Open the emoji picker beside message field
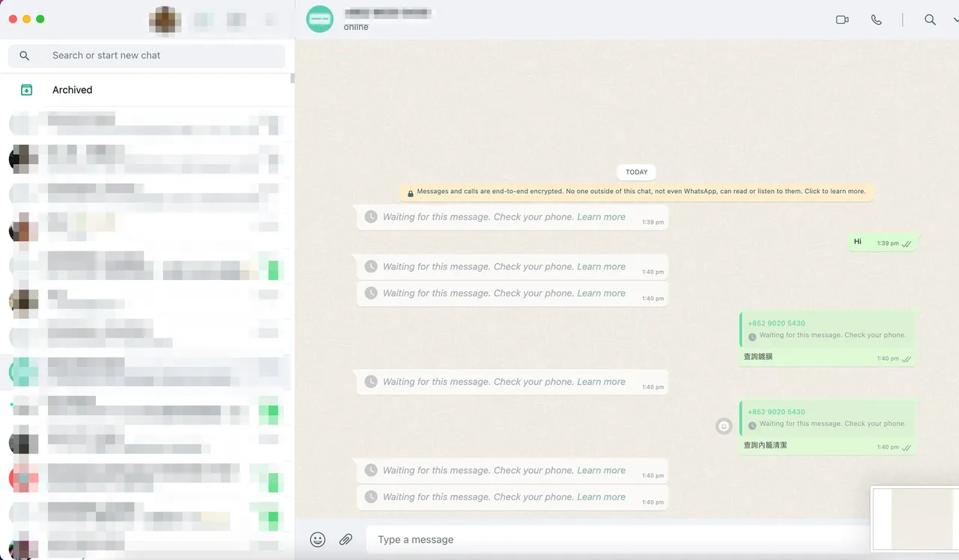This screenshot has height=560, width=959. click(318, 539)
